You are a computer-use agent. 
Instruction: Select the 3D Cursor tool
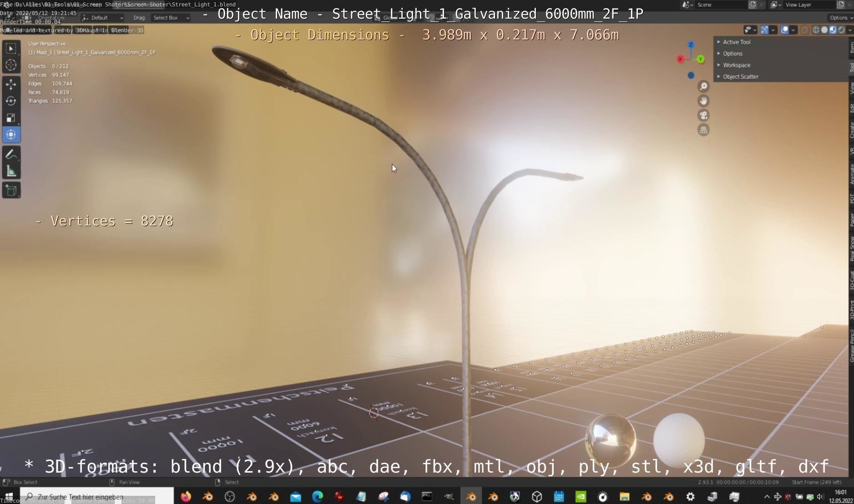[x=11, y=65]
